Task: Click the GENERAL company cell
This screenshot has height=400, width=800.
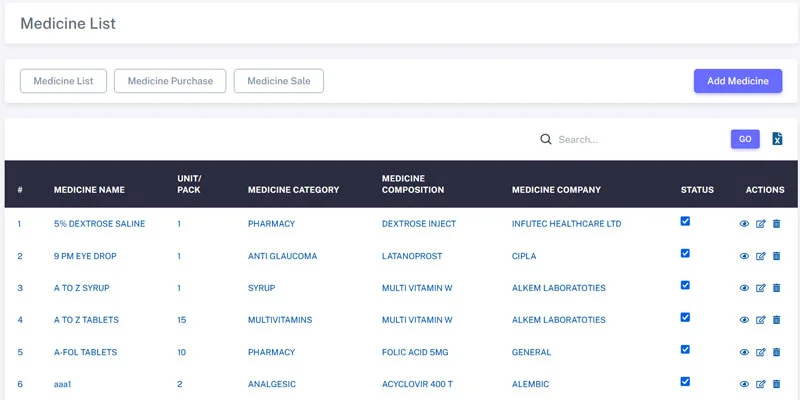Action: pos(531,352)
